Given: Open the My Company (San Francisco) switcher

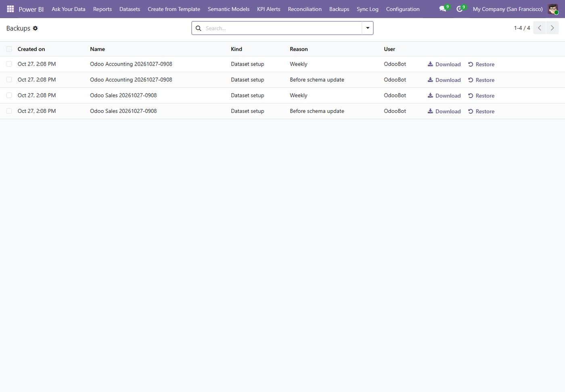Looking at the screenshot, I should click(508, 9).
